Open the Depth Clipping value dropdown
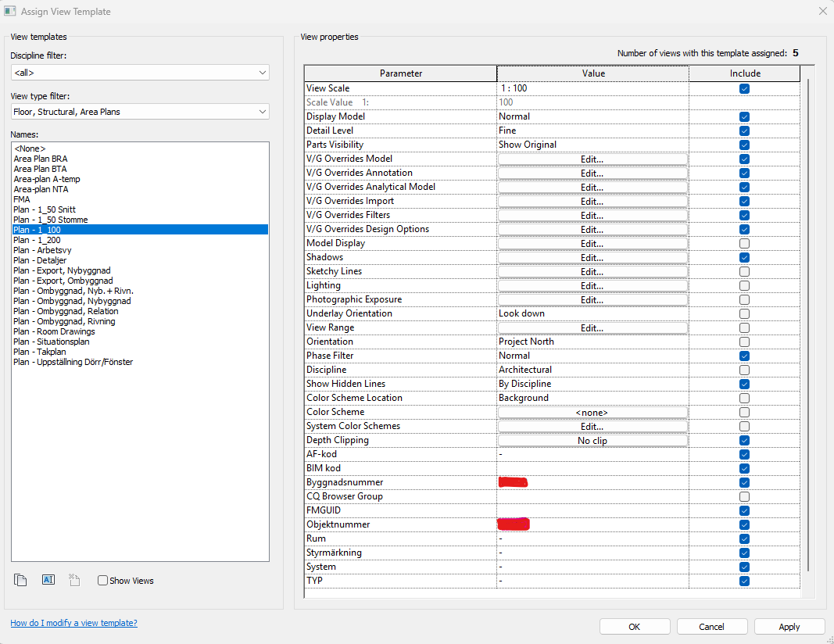The height and width of the screenshot is (644, 834). pyautogui.click(x=592, y=440)
